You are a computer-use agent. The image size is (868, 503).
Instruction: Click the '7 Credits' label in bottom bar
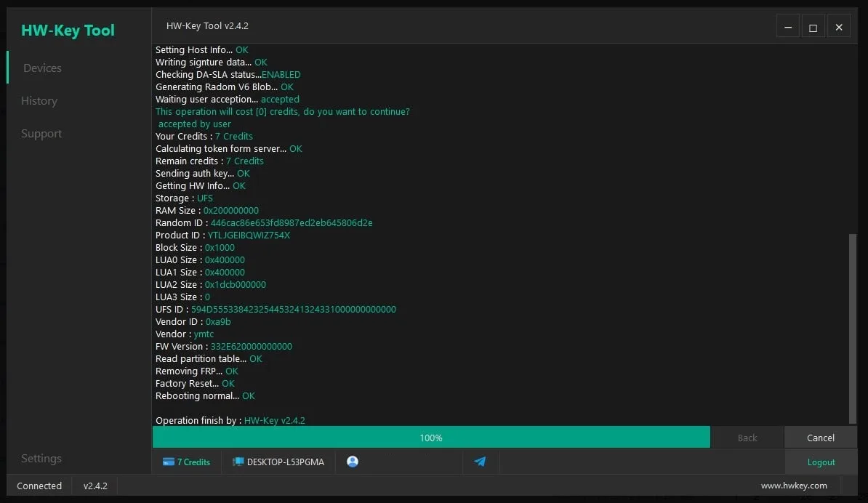click(193, 462)
